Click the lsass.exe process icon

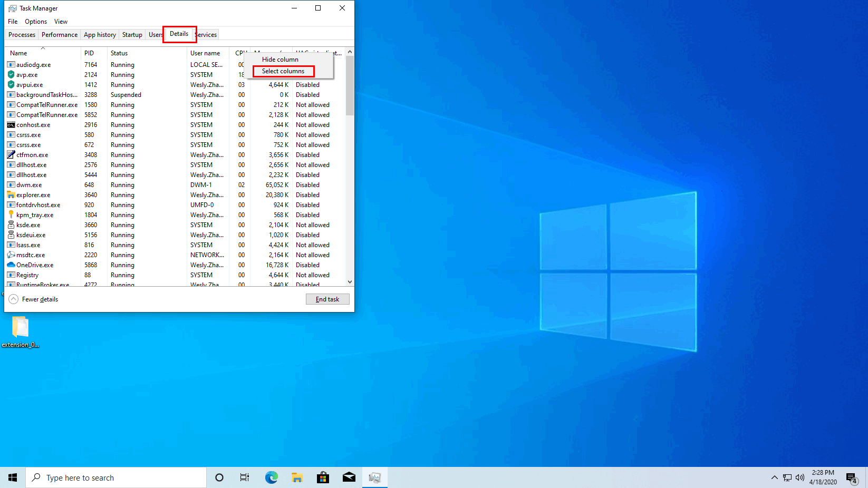11,245
